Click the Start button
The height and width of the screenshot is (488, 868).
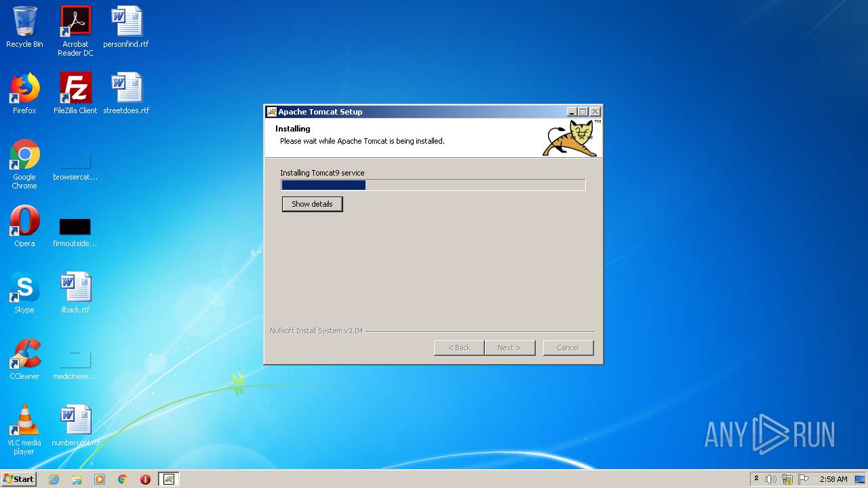pos(19,479)
